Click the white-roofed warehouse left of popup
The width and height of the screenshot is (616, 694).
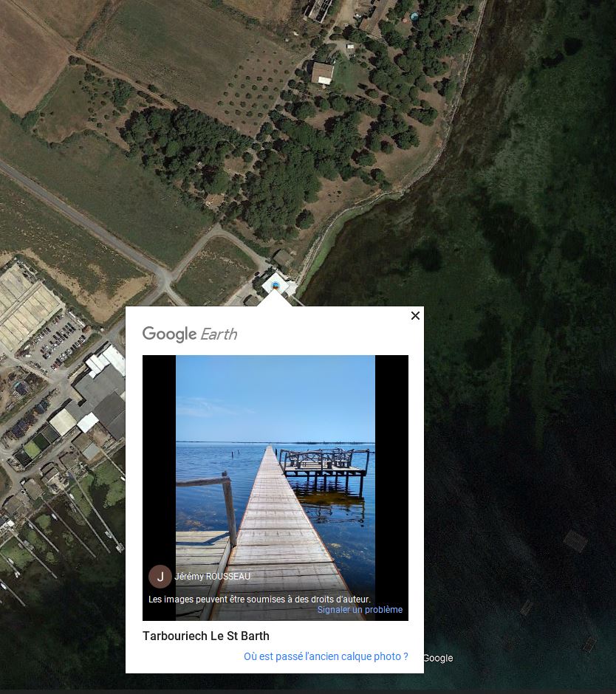pos(106,359)
